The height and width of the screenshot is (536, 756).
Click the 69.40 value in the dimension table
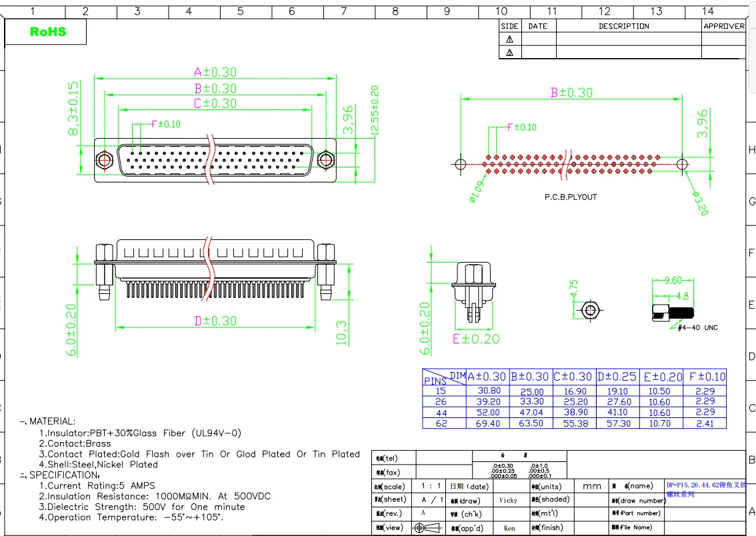pyautogui.click(x=487, y=423)
